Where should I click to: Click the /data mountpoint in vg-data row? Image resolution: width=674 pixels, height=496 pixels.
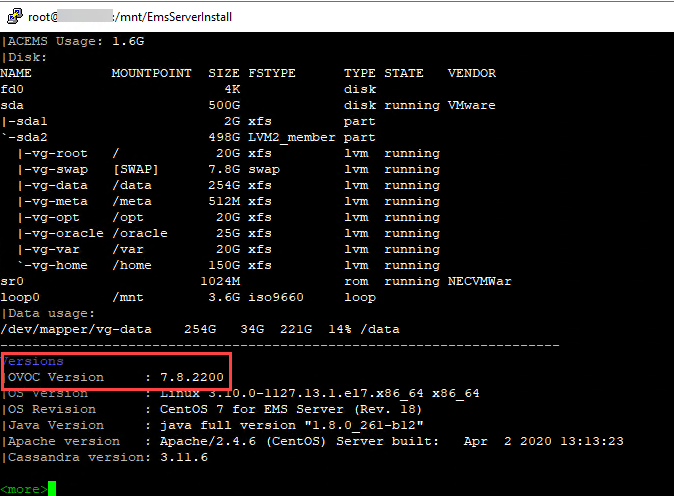[x=132, y=185]
